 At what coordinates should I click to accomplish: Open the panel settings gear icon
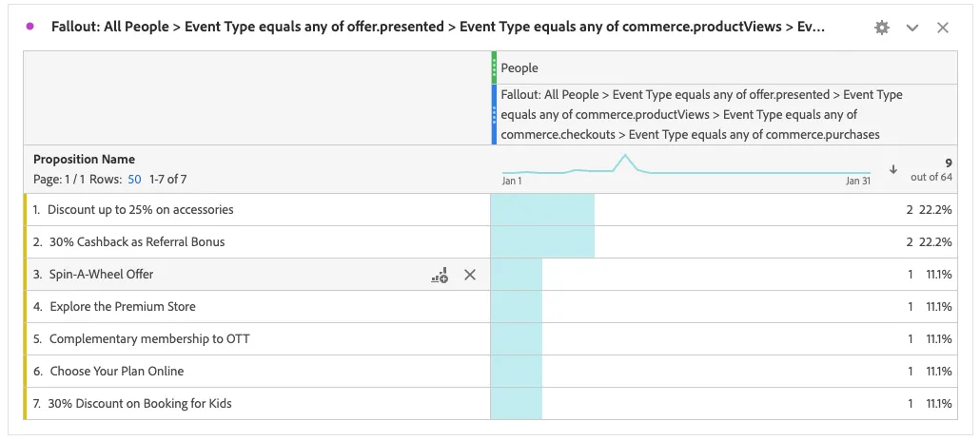882,28
